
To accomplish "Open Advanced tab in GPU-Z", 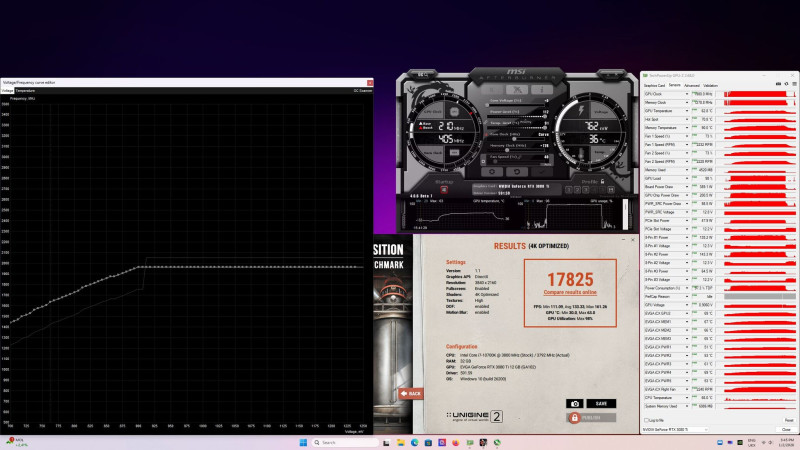I will pos(691,86).
